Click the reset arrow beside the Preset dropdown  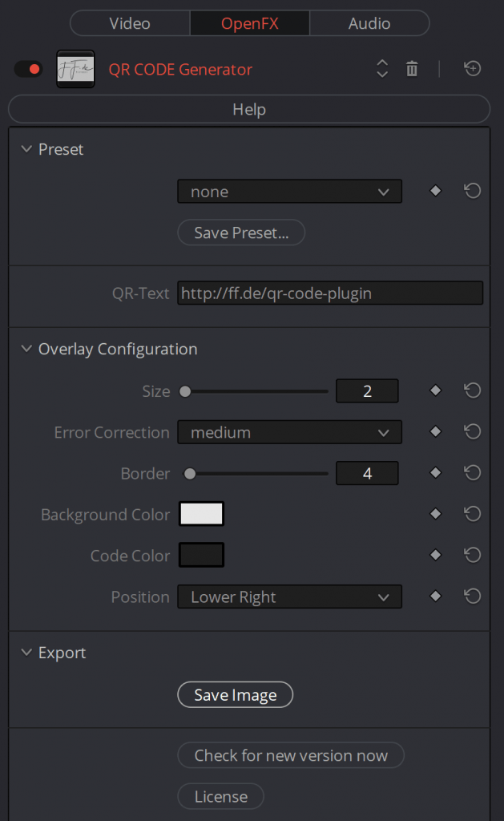[x=472, y=191]
